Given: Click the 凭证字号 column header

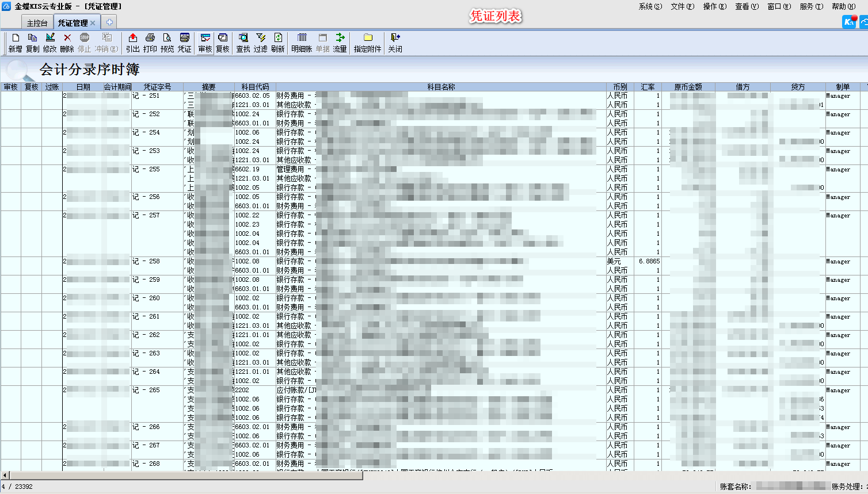Looking at the screenshot, I should pyautogui.click(x=157, y=87).
